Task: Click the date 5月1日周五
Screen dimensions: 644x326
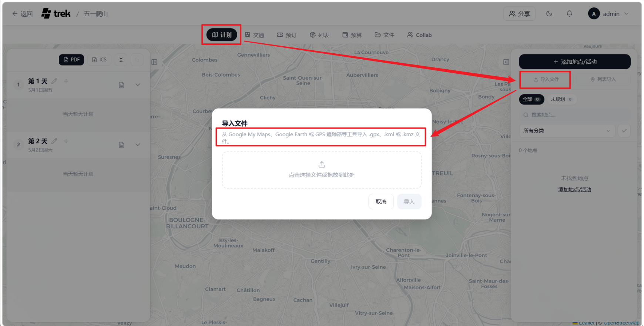Action: pos(40,90)
